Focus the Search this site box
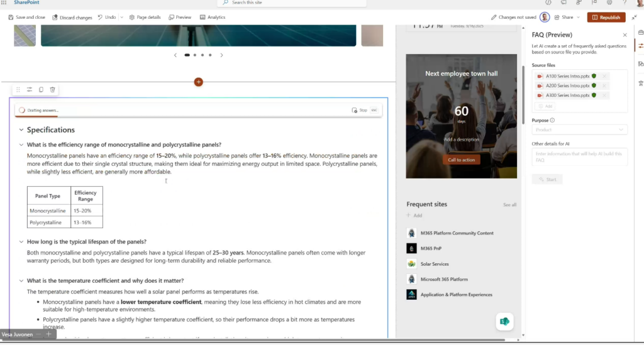Viewport: 644px width, 345px height. [292, 3]
